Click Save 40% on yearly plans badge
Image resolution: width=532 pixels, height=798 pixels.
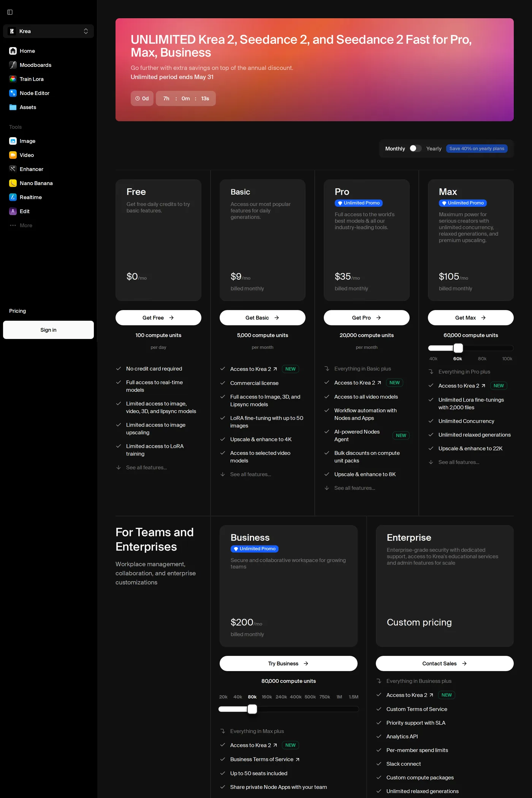click(477, 149)
